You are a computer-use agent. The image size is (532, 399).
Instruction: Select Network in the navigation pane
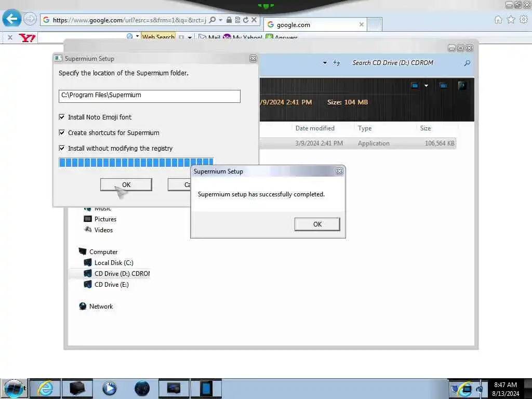tap(101, 307)
